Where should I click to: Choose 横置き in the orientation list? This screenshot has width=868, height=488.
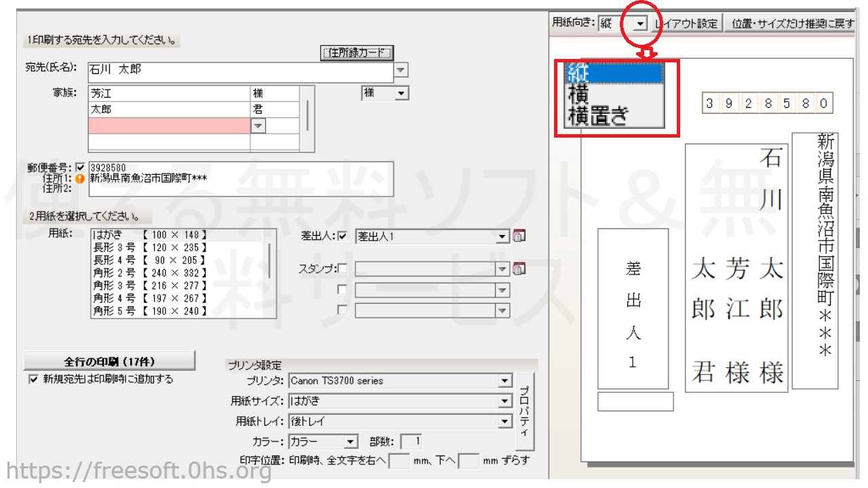tap(598, 116)
